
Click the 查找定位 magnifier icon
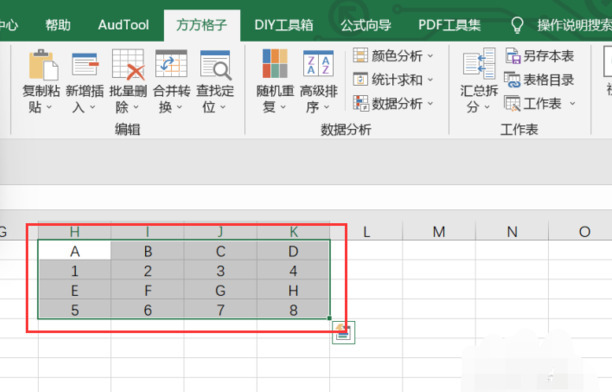coord(215,64)
